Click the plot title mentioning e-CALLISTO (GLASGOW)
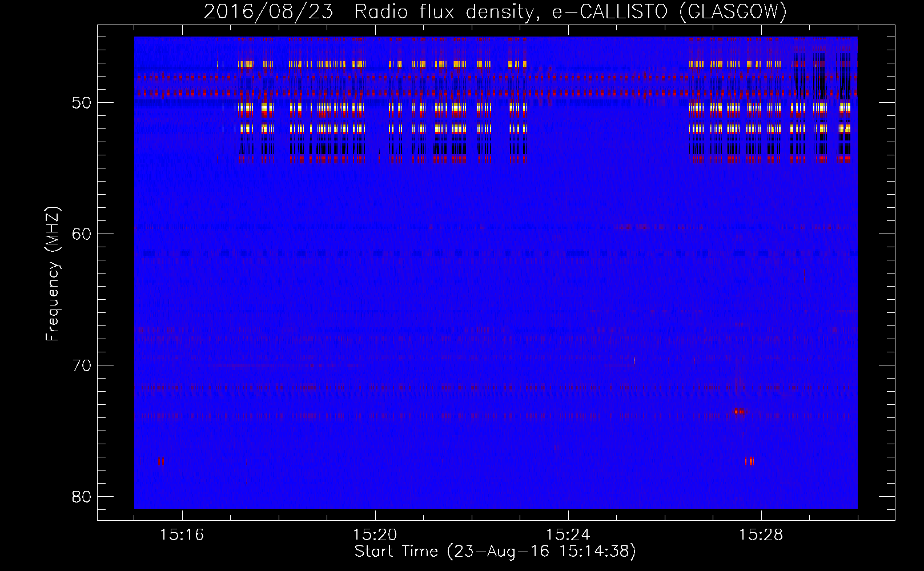This screenshot has height=571, width=924. click(495, 11)
